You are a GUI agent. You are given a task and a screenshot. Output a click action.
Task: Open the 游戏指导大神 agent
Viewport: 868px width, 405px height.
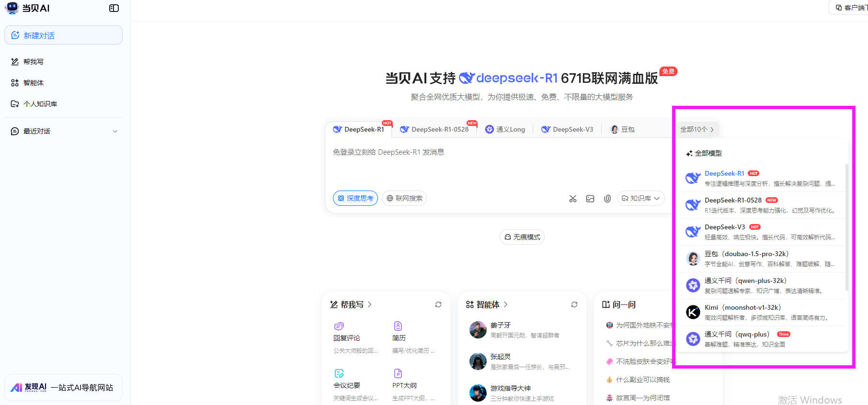521,393
